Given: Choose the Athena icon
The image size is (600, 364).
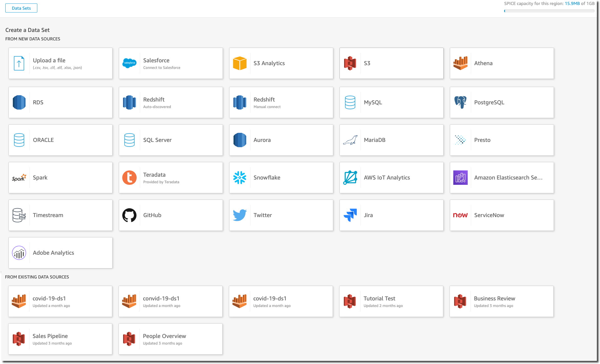Looking at the screenshot, I should (x=461, y=63).
